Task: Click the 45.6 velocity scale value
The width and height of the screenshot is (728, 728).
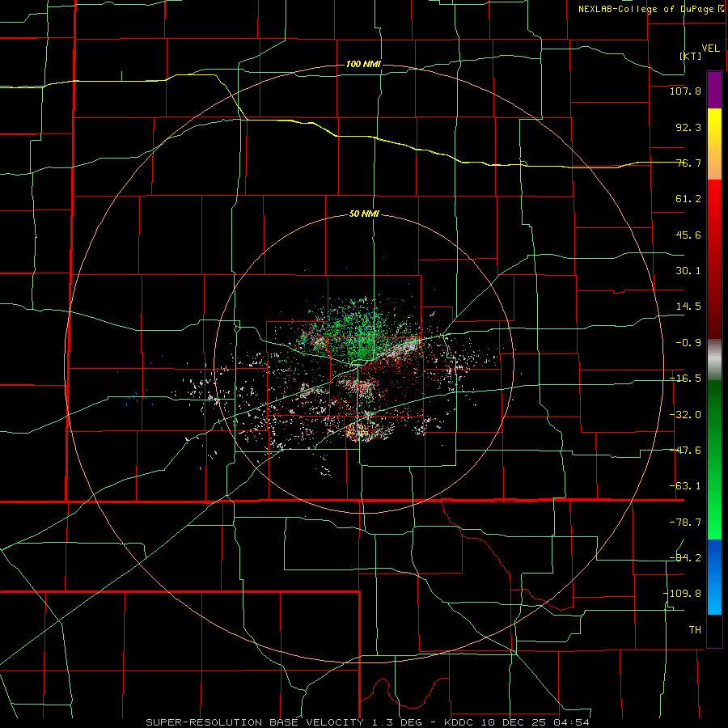Action: [688, 235]
